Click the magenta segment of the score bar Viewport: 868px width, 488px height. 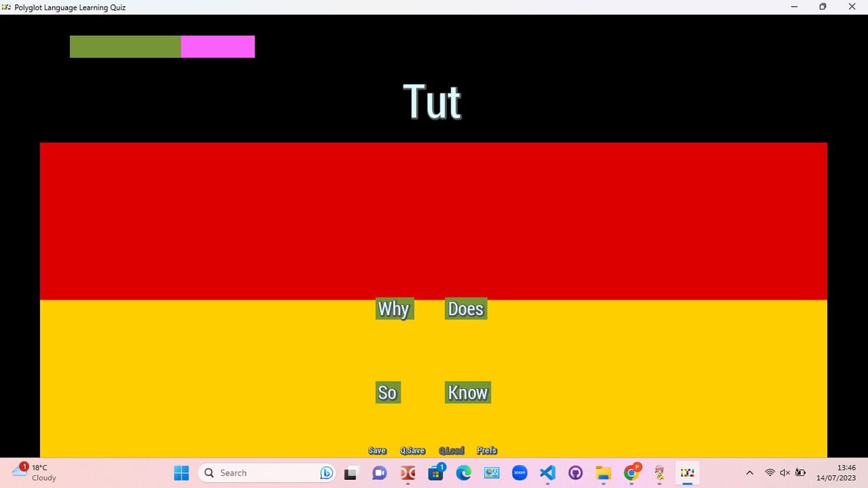pos(218,46)
